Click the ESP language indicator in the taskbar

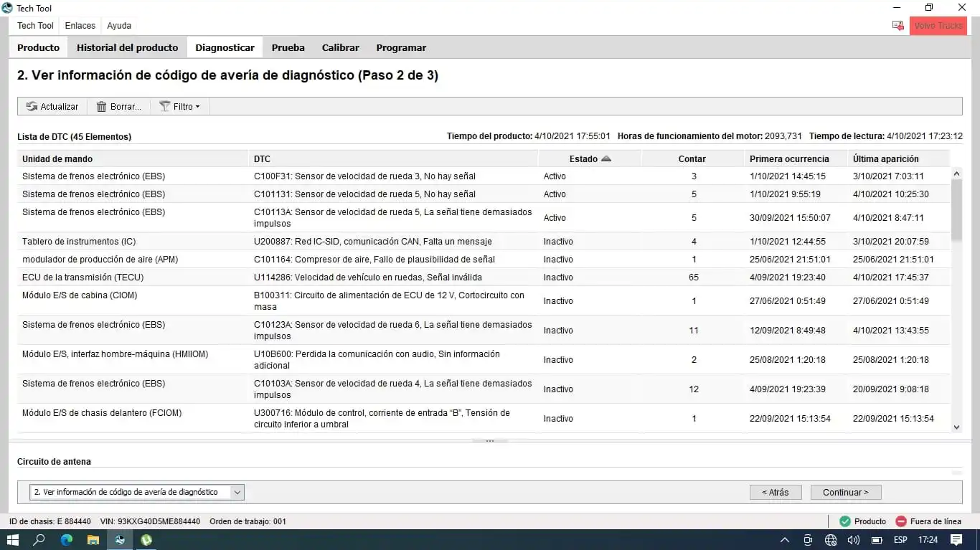(900, 540)
